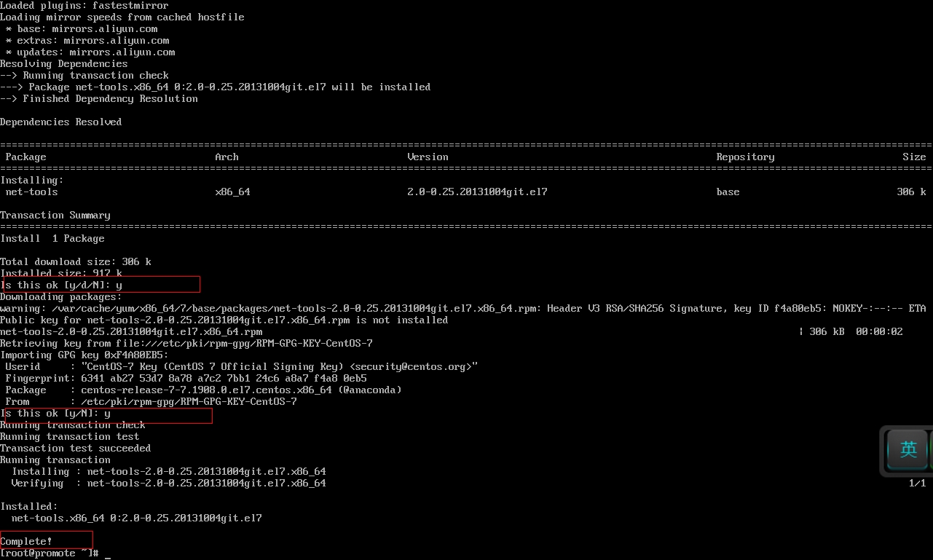
Task: Click the '1/1' progress counter
Action: point(918,483)
